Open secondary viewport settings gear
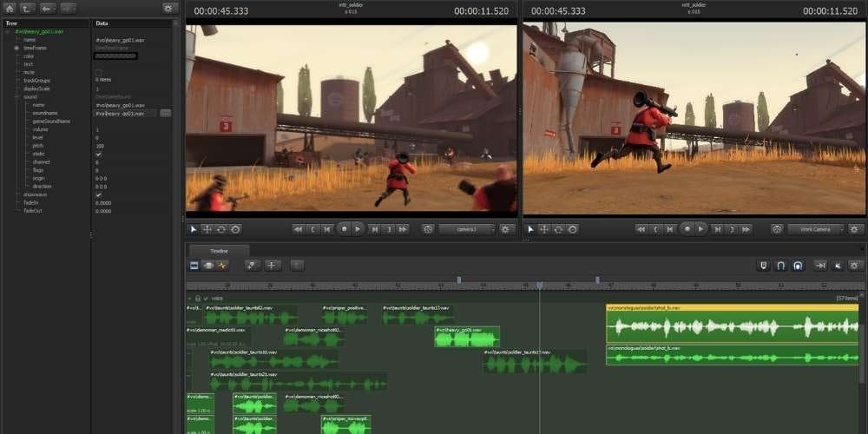This screenshot has height=434, width=868. (855, 229)
